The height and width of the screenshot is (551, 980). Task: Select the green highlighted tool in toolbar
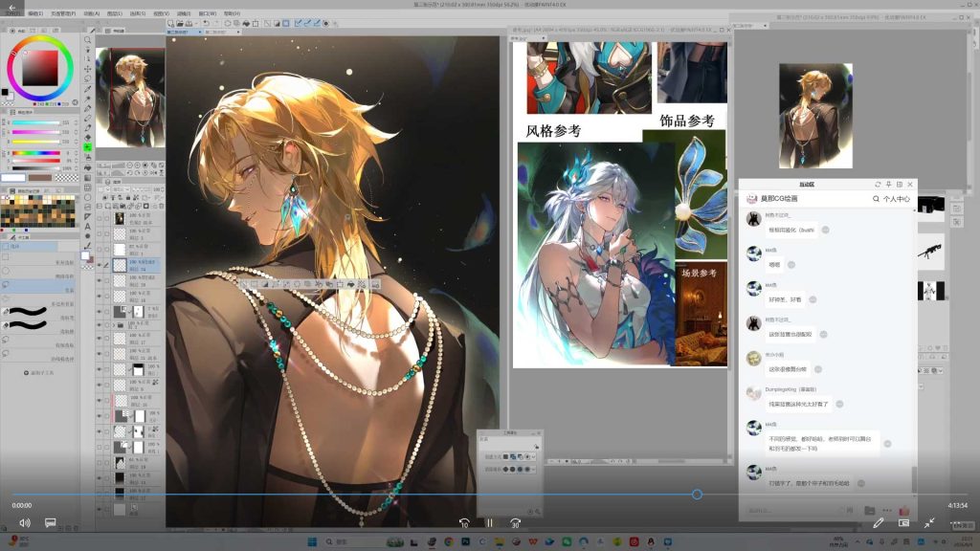(x=87, y=147)
